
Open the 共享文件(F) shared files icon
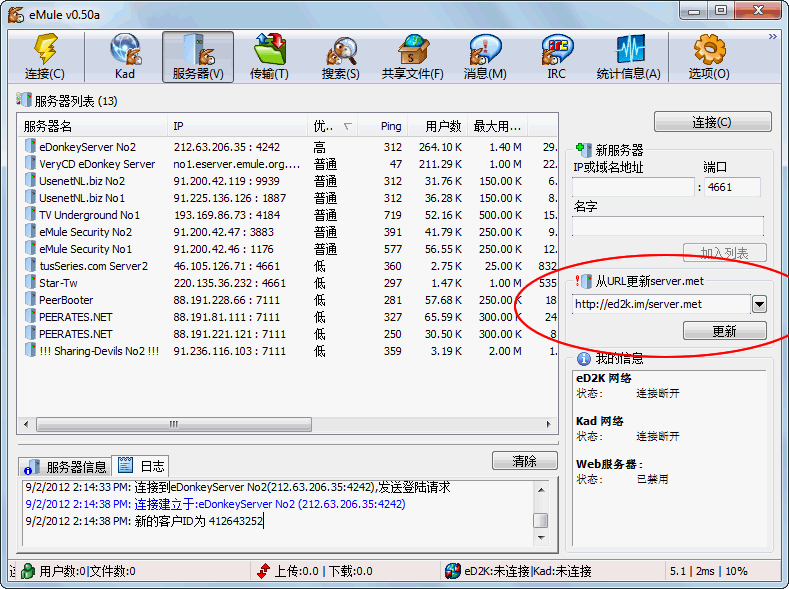point(413,56)
